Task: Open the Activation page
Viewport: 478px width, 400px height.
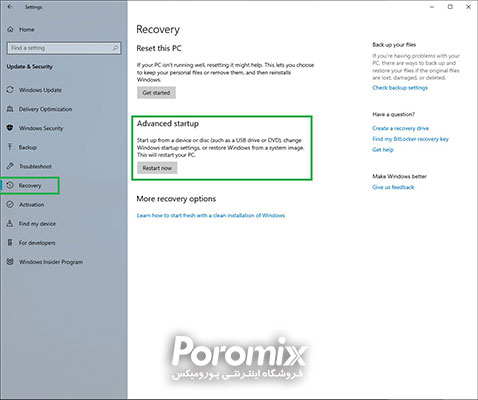Action: click(31, 205)
